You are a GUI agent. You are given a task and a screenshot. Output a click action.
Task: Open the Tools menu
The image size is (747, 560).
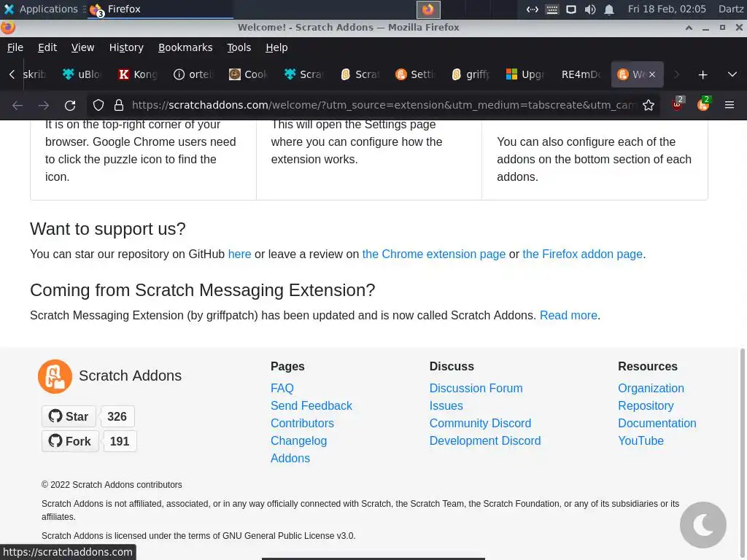(x=239, y=47)
